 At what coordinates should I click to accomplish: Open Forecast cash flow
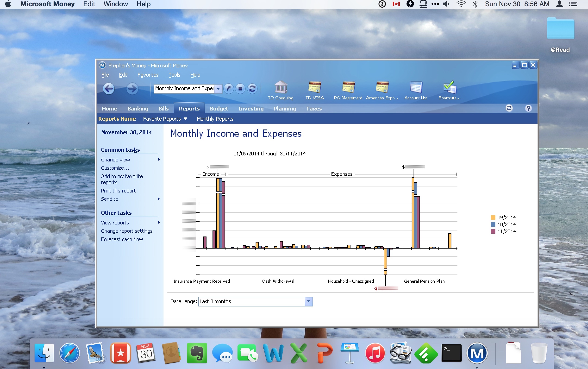coord(122,239)
